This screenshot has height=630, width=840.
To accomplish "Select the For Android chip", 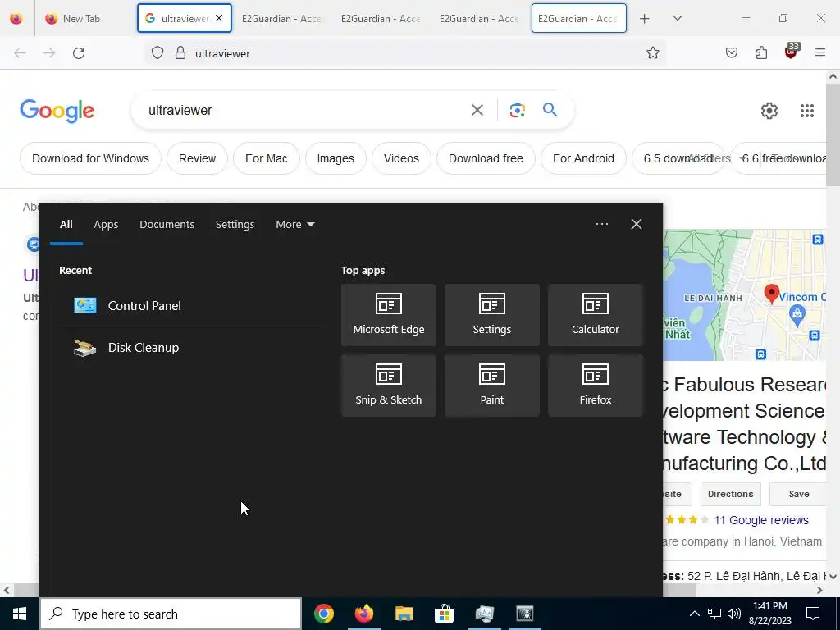I will click(583, 158).
